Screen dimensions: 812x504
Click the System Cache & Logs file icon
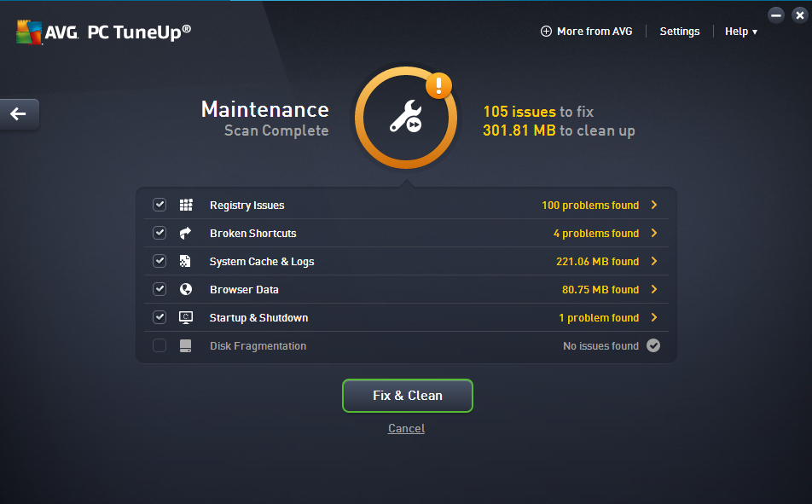185,261
